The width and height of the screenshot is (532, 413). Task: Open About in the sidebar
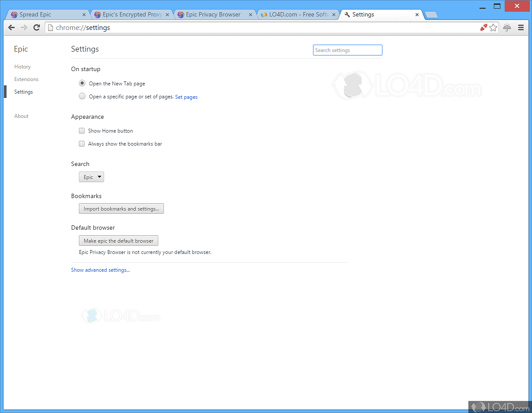pos(21,116)
